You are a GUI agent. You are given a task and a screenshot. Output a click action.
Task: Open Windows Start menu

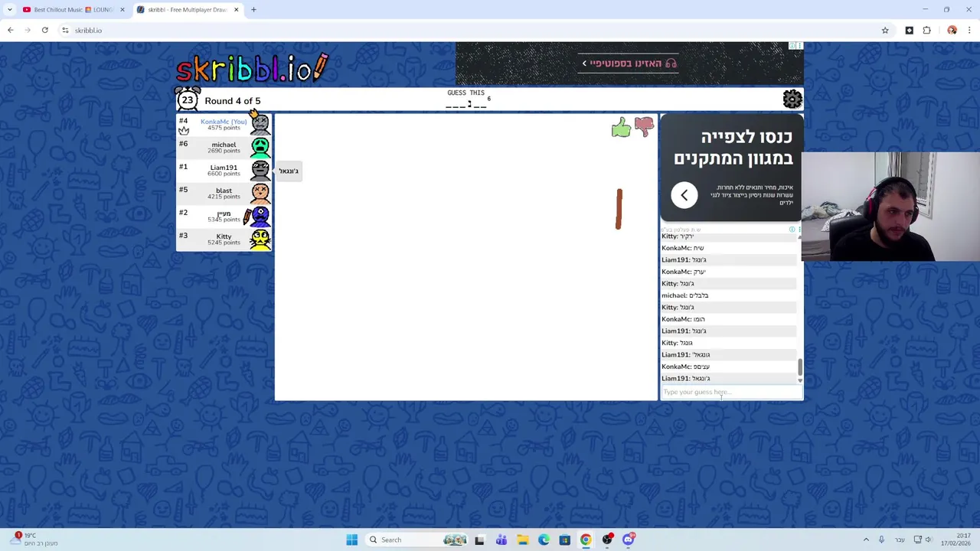[x=351, y=540]
